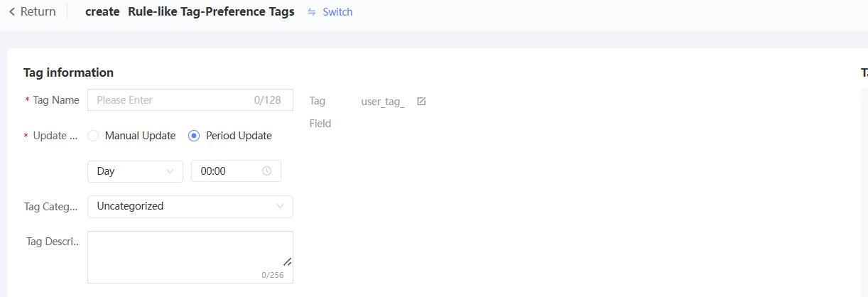Open the Day period dropdown
Screen dimensions: 868x297
(x=135, y=171)
